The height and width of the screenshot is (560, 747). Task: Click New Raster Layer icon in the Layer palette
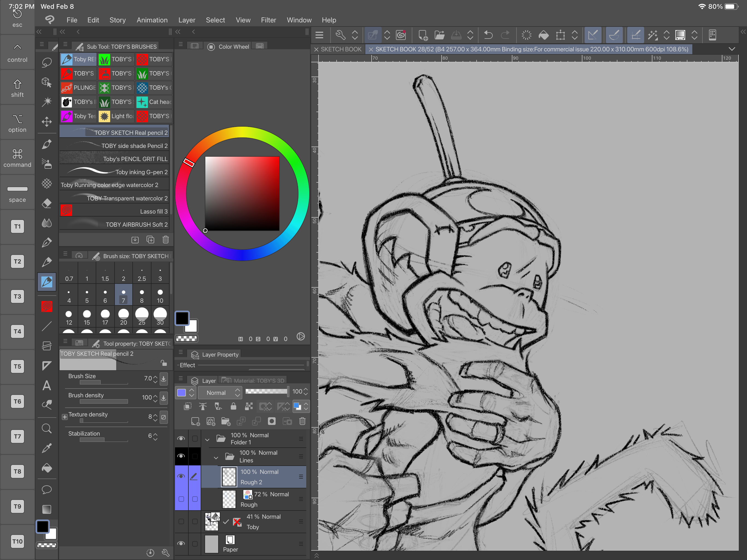(195, 421)
